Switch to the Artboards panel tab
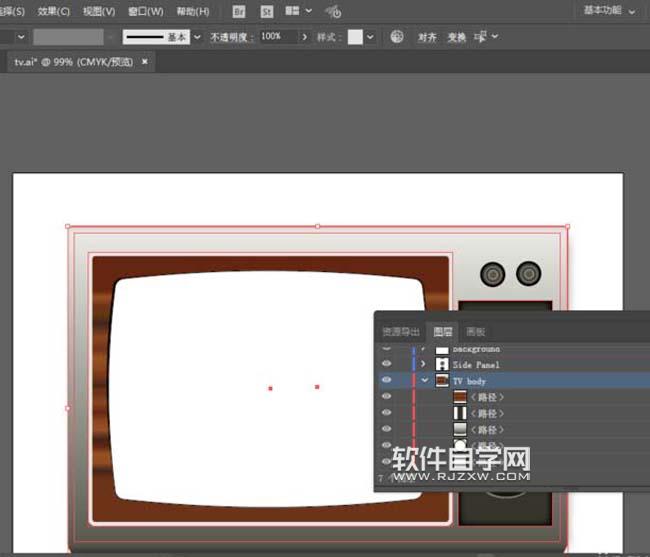The width and height of the screenshot is (650, 557). (x=476, y=332)
